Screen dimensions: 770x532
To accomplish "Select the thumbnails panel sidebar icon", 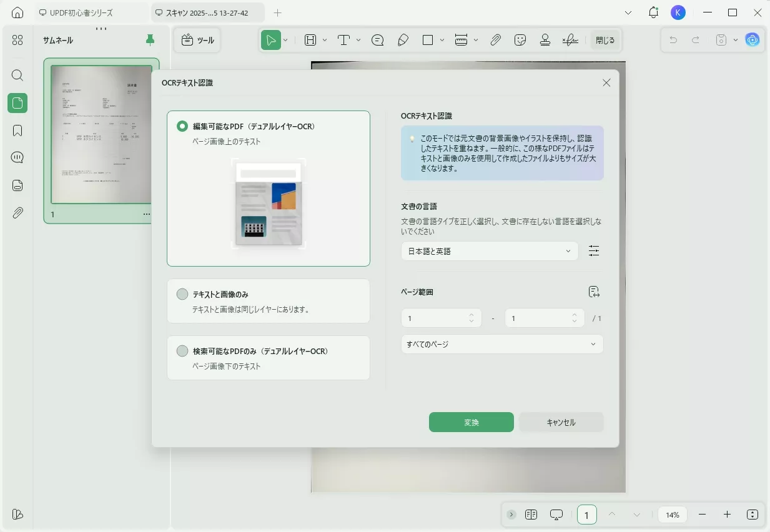I will (17, 103).
